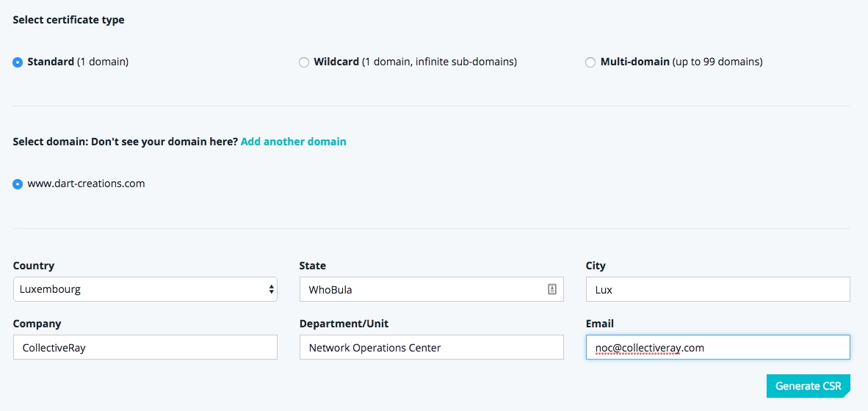Click the up-down arrows on Country select
Image resolution: width=868 pixels, height=411 pixels.
271,289
